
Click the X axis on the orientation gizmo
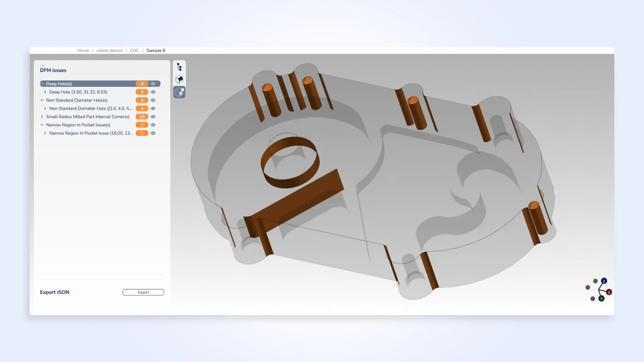tap(609, 293)
